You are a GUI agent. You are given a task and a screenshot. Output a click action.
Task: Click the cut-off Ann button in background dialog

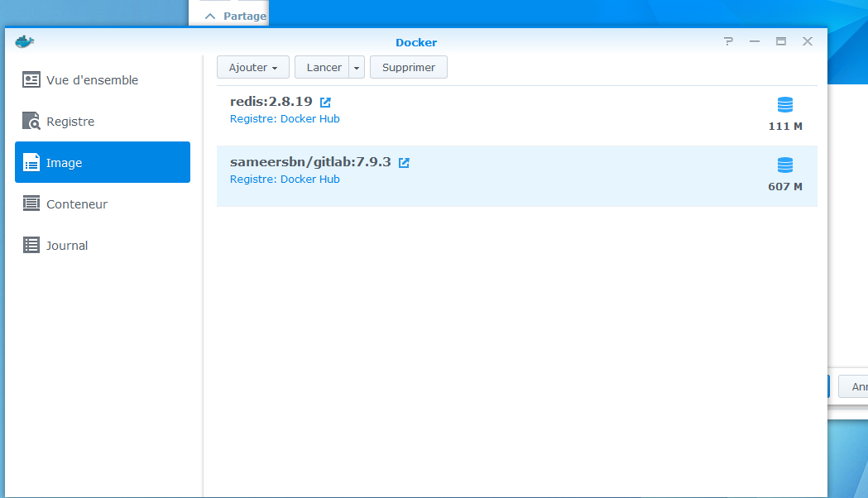(853, 386)
